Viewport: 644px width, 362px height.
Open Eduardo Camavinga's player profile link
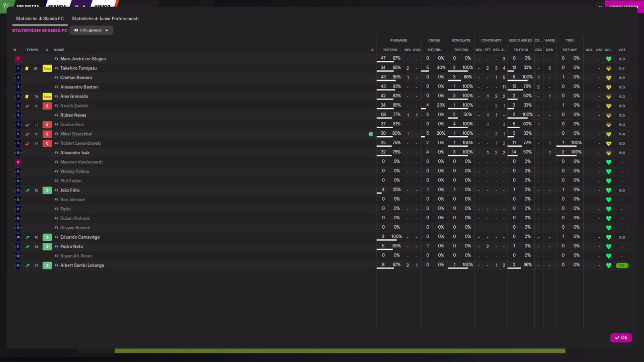pyautogui.click(x=80, y=237)
